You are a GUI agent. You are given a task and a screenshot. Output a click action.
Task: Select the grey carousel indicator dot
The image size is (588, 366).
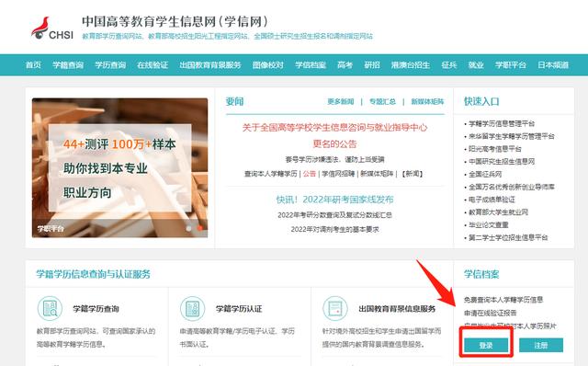[188, 229]
